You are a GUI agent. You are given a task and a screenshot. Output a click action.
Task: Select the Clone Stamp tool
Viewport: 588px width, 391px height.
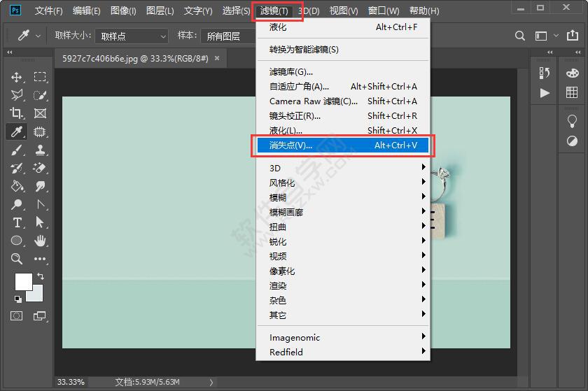coord(40,150)
